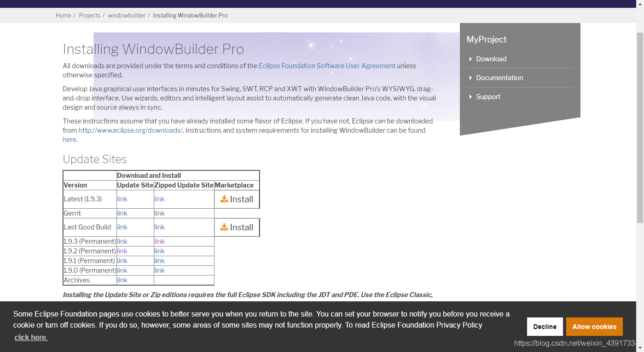Click the 'Zipped Update Site' column header
The width and height of the screenshot is (644, 352).
[184, 185]
